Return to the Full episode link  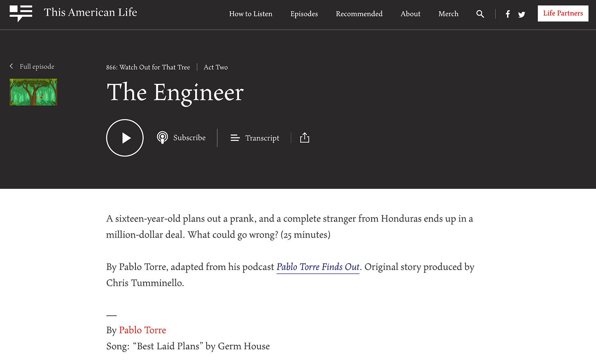(37, 66)
